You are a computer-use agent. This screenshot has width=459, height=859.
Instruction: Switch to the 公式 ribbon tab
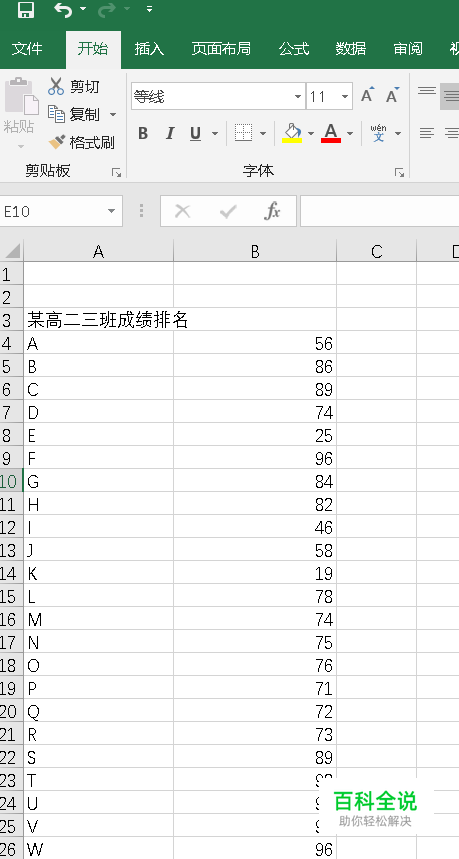tap(294, 49)
